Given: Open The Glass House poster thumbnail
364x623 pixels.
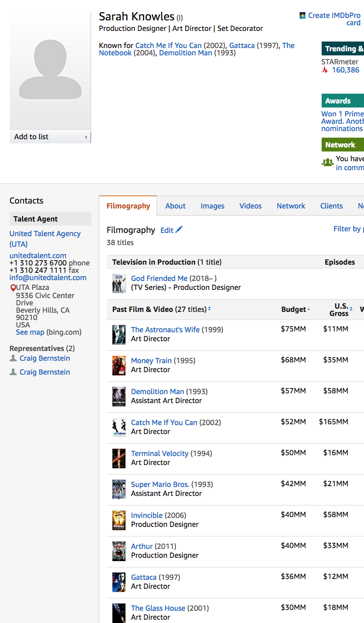Looking at the screenshot, I should coord(119,613).
